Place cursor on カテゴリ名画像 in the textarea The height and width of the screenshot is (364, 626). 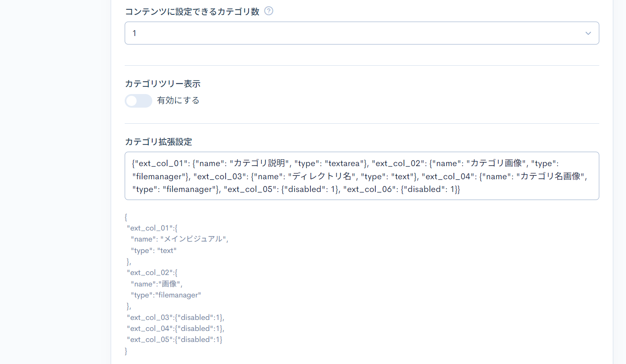(550, 177)
